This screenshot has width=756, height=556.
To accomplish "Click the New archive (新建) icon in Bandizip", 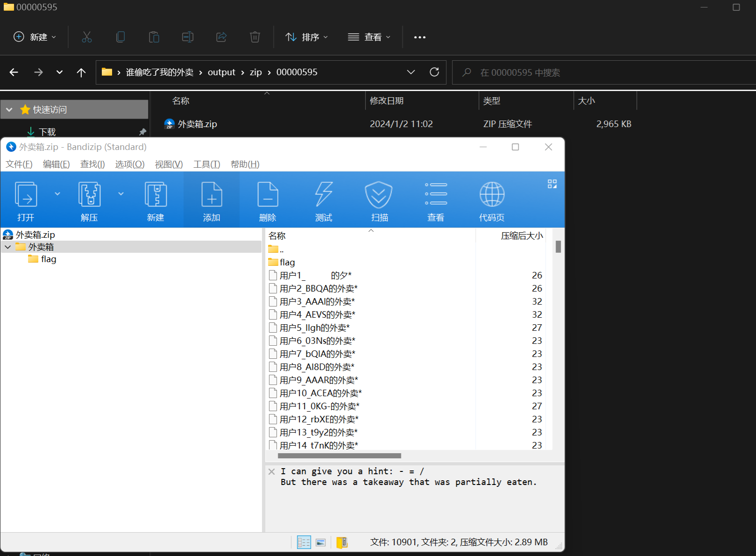I will coord(155,194).
